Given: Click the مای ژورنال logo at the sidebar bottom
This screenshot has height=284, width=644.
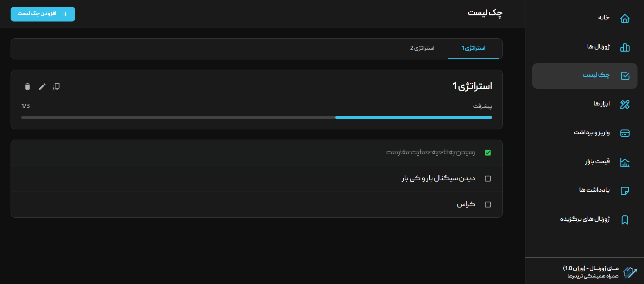Looking at the screenshot, I should (x=630, y=272).
